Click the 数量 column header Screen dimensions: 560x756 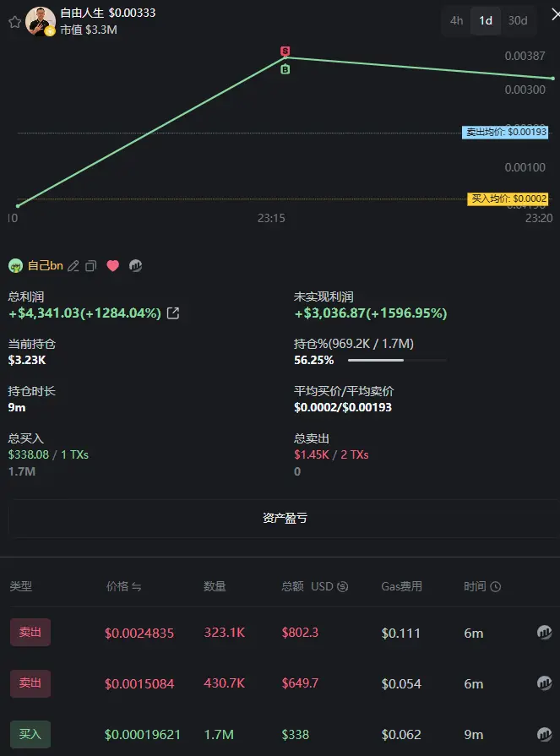tap(215, 586)
